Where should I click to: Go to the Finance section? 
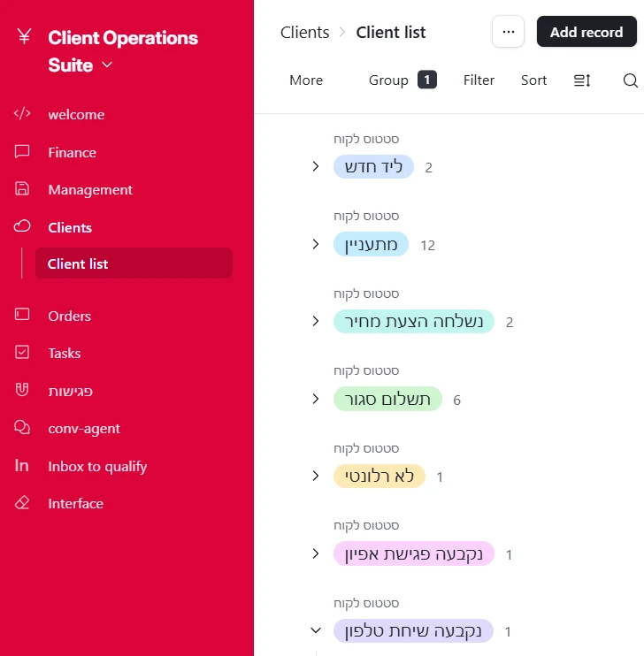(72, 153)
